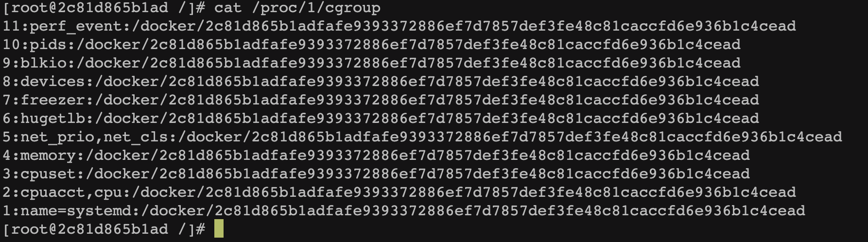Screen dimensions: 868x242
Task: Click the container hash on perf_event line
Action: [501, 26]
